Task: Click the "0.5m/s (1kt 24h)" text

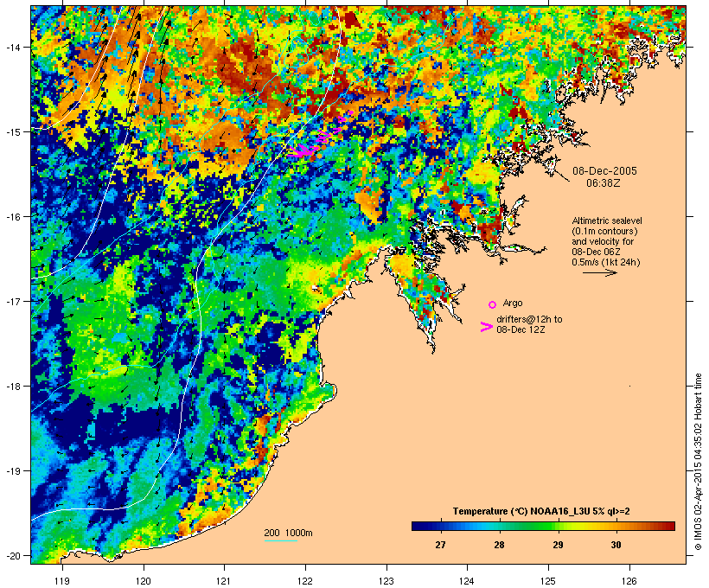Action: pyautogui.click(x=606, y=262)
